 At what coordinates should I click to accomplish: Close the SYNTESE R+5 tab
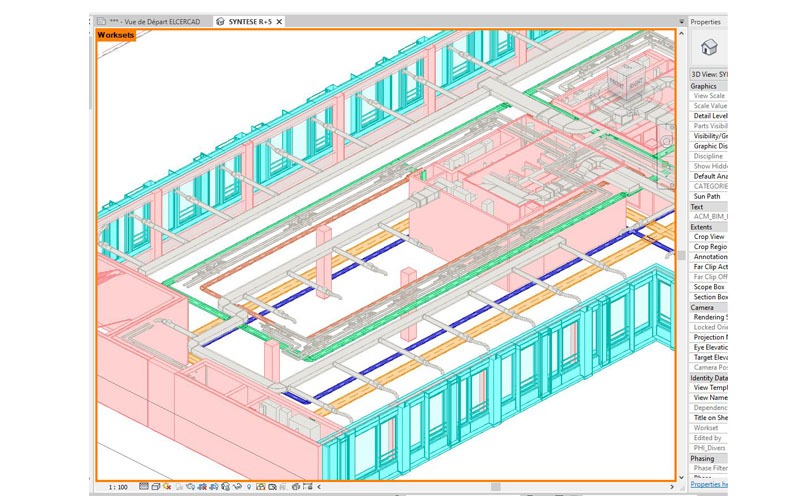point(279,21)
